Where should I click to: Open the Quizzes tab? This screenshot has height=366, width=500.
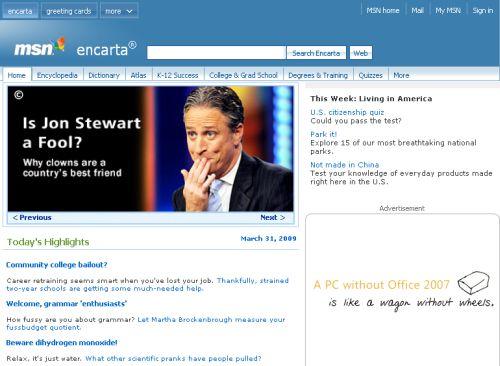[x=370, y=75]
